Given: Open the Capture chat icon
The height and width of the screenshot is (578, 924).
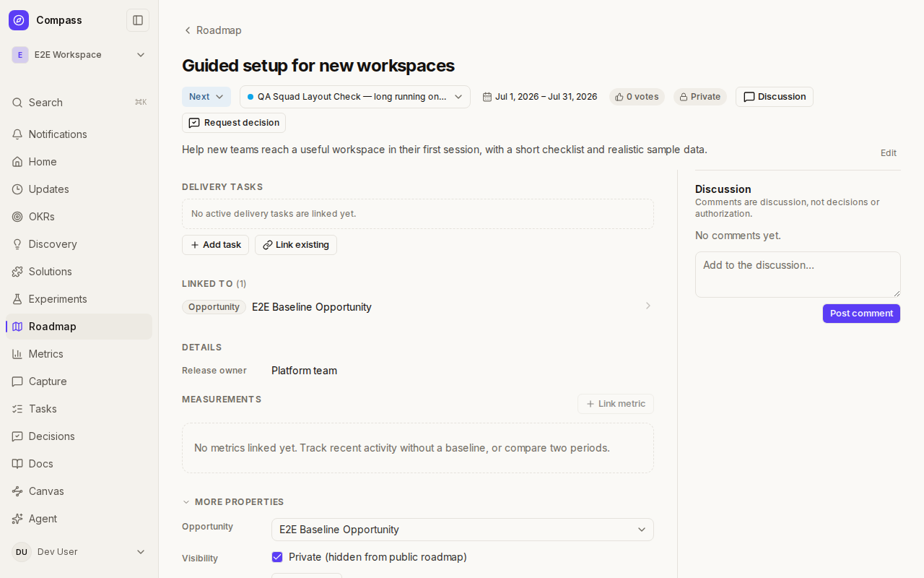Looking at the screenshot, I should [17, 381].
